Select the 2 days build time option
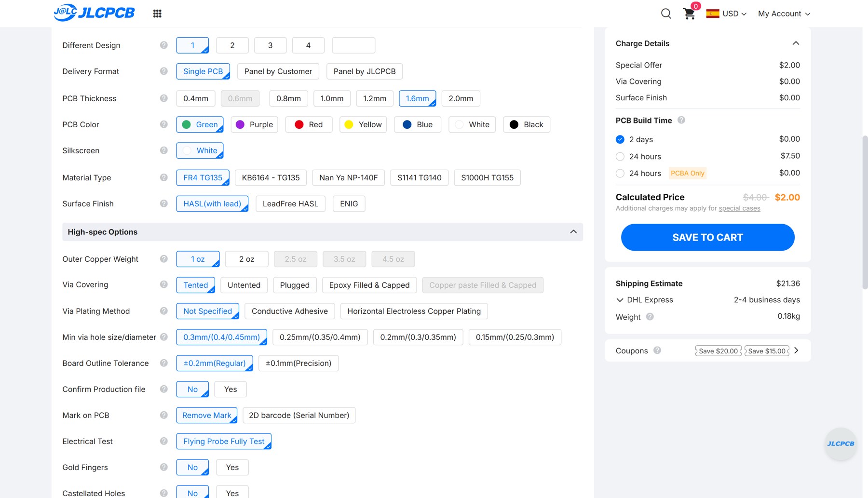The height and width of the screenshot is (498, 868). tap(620, 139)
